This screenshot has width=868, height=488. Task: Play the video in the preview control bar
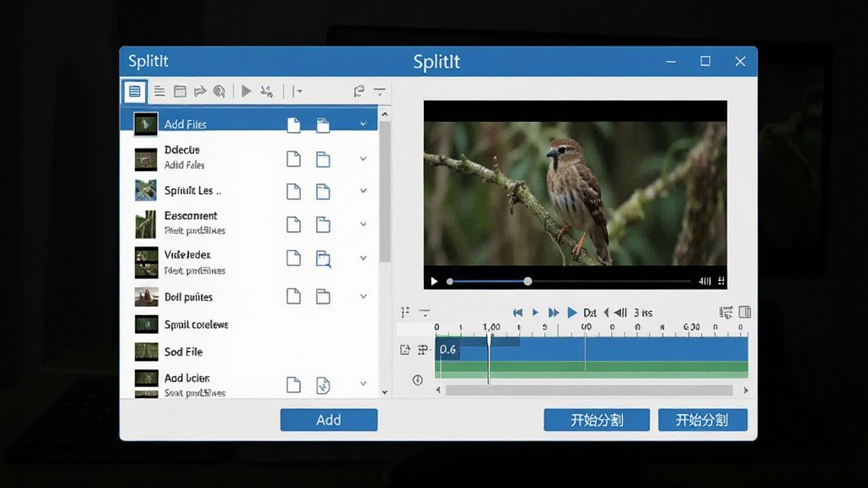(x=434, y=281)
